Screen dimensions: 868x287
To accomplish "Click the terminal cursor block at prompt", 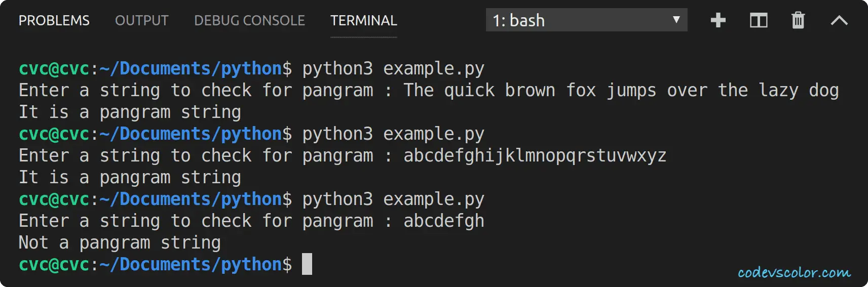I will (307, 264).
